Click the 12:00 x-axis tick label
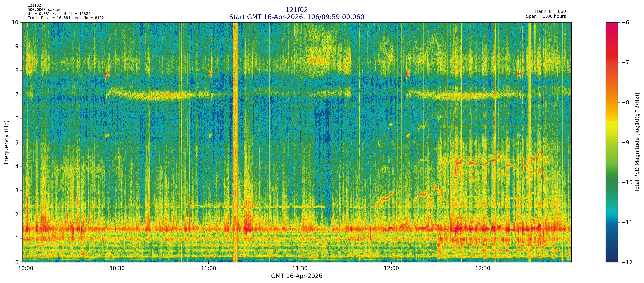This screenshot has height=283, width=644. (391, 269)
